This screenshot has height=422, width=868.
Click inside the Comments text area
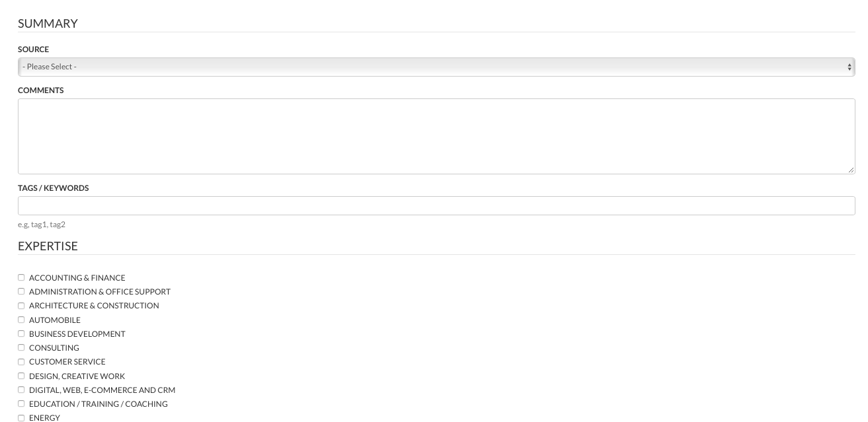coord(436,135)
